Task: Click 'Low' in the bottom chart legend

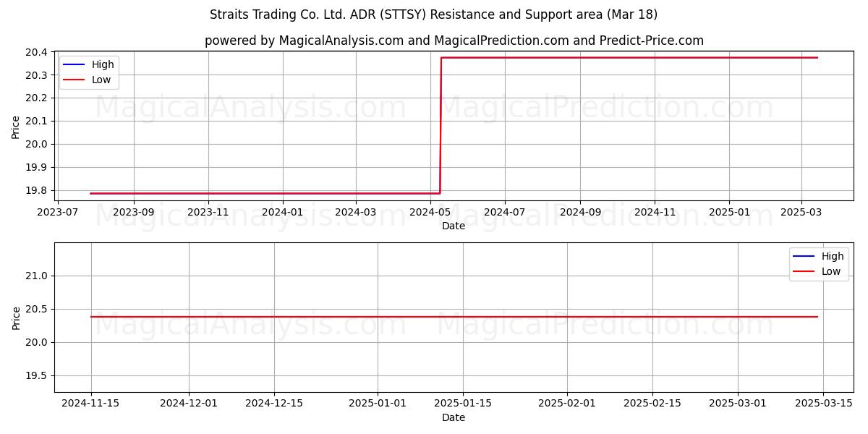Action: point(831,271)
